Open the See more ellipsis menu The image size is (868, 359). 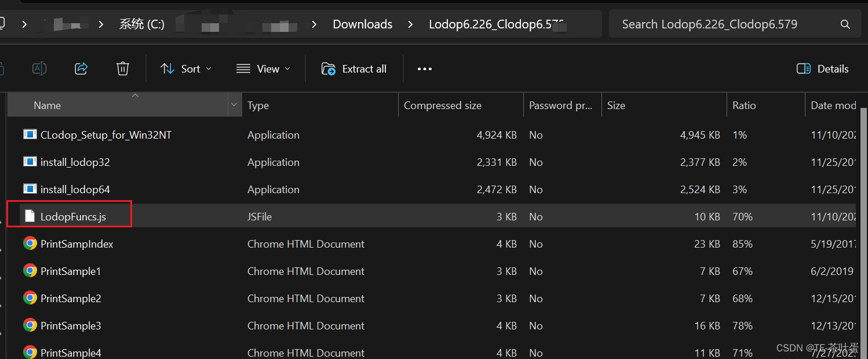tap(425, 68)
